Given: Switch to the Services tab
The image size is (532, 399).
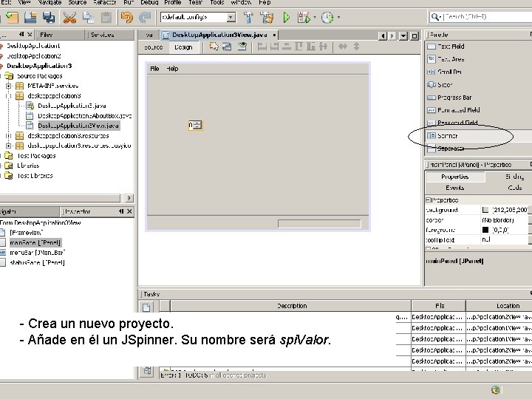Looking at the screenshot, I should (x=109, y=35).
